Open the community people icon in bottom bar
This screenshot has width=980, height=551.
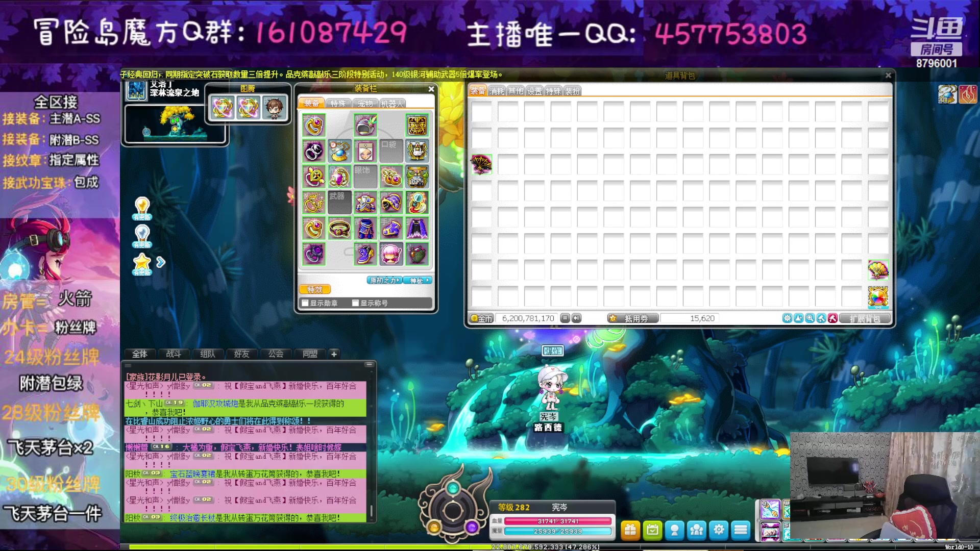[697, 530]
